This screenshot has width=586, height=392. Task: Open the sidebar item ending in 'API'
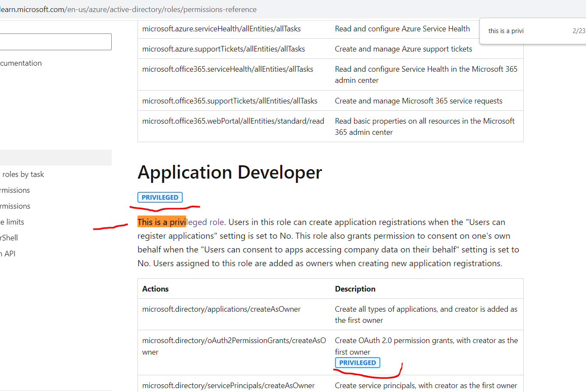8,253
